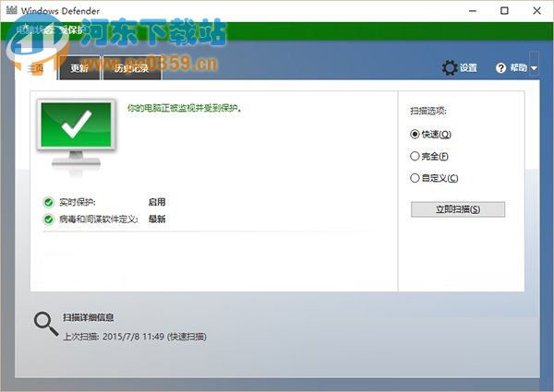Click the 上次扫描: 2015/7/8 11:49 text

tap(114, 337)
